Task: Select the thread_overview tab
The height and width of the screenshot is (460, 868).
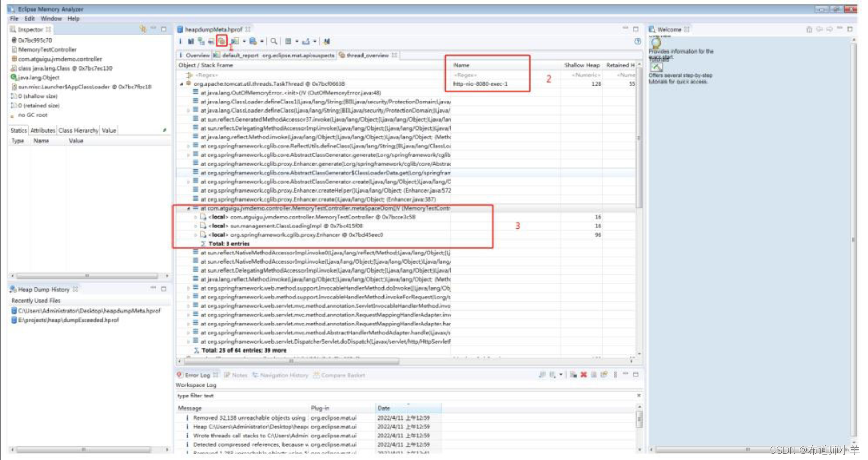Action: point(368,55)
